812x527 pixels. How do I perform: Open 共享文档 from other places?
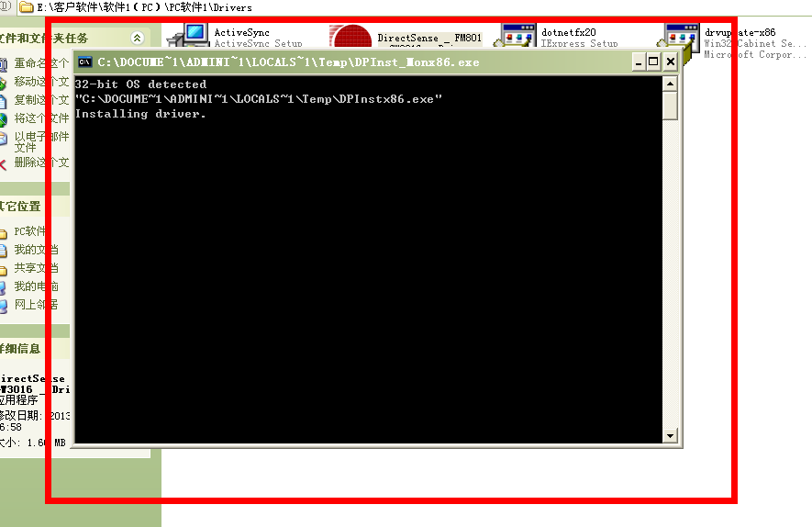[36, 268]
